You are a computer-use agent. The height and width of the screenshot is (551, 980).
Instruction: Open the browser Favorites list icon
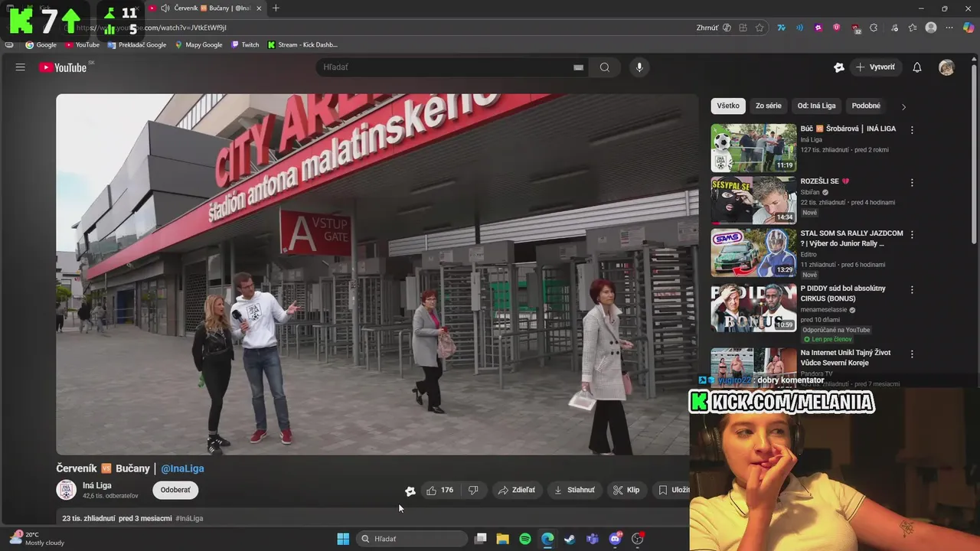[x=913, y=28]
